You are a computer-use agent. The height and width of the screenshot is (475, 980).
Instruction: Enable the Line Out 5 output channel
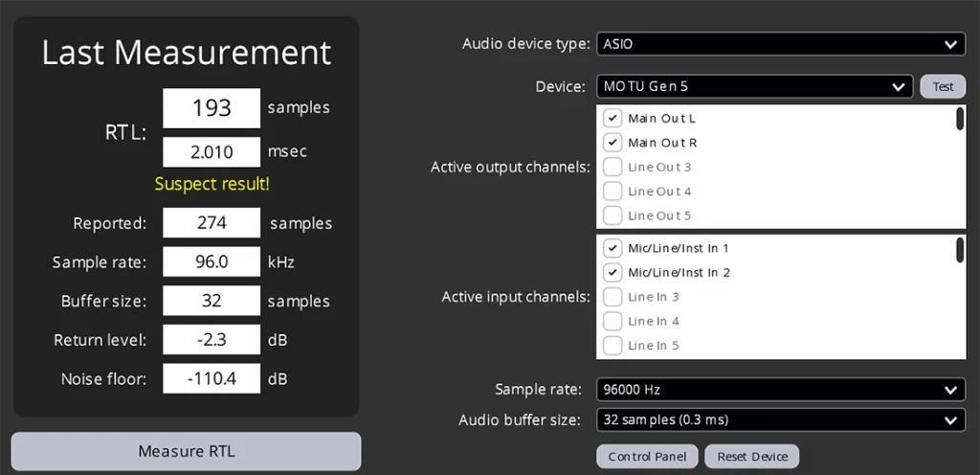tap(612, 215)
